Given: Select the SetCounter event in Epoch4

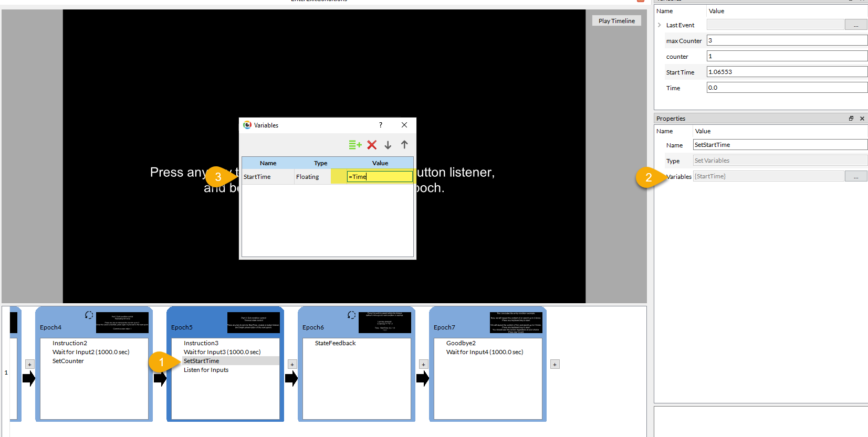Looking at the screenshot, I should pos(68,361).
